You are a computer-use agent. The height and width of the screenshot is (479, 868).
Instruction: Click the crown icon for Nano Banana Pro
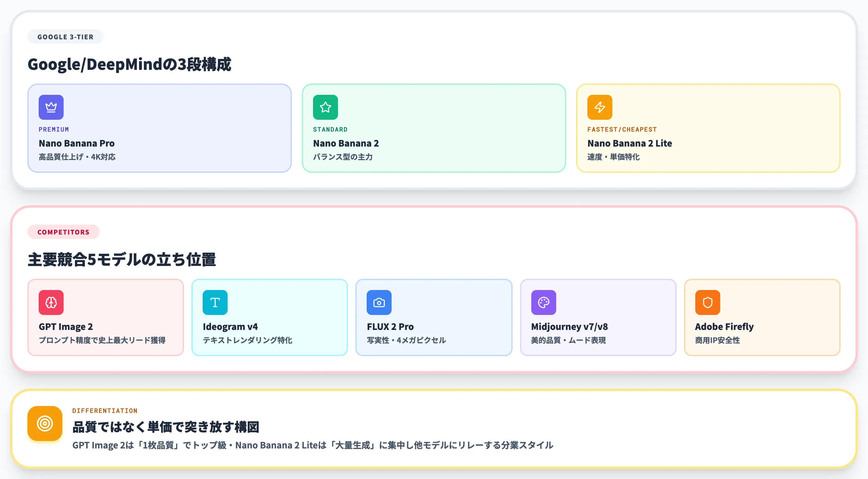(x=51, y=107)
